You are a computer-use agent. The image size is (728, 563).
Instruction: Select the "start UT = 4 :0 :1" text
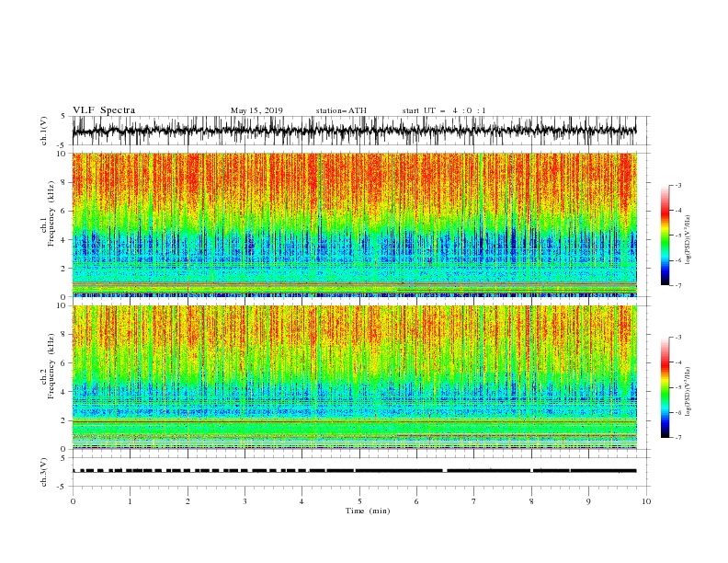[444, 110]
